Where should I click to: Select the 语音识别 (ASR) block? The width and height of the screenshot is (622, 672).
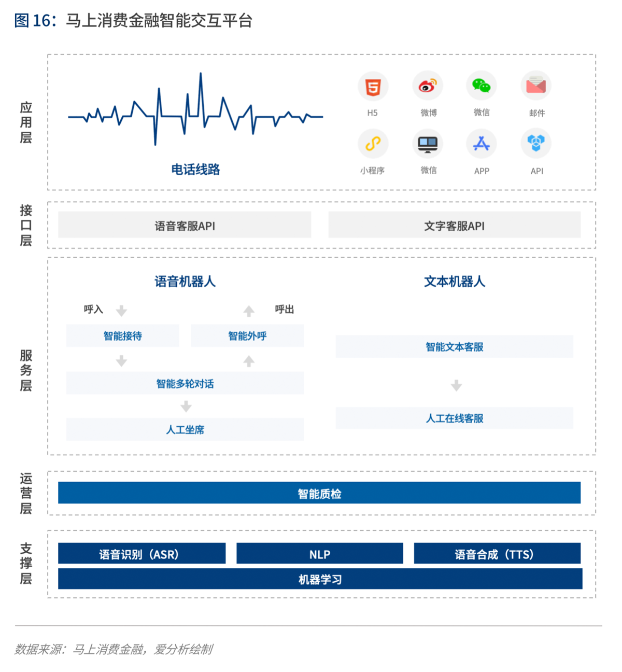142,553
